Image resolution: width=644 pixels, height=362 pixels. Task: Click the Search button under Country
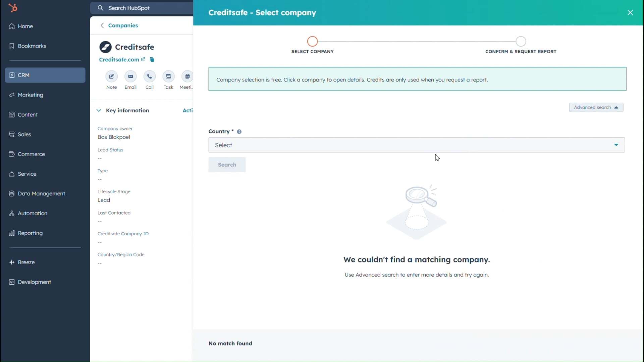pos(227,165)
